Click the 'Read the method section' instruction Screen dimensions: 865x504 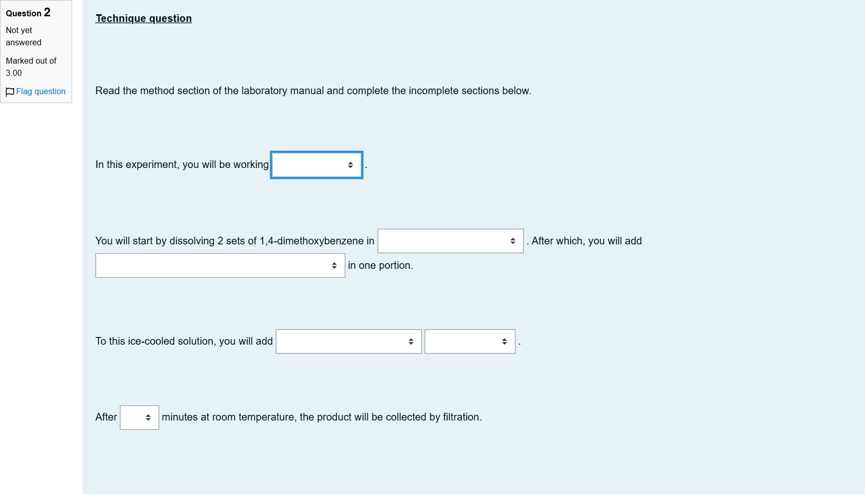pos(313,91)
